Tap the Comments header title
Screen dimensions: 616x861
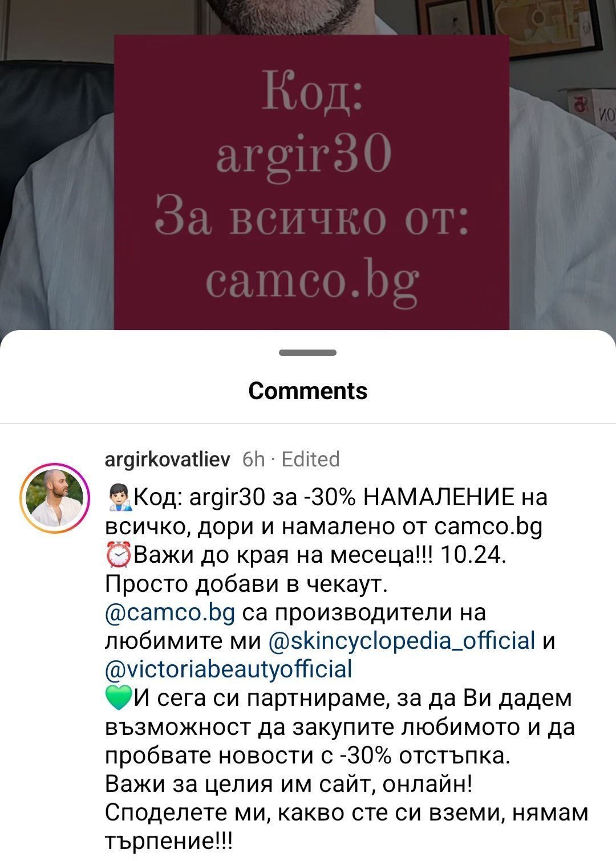[308, 391]
